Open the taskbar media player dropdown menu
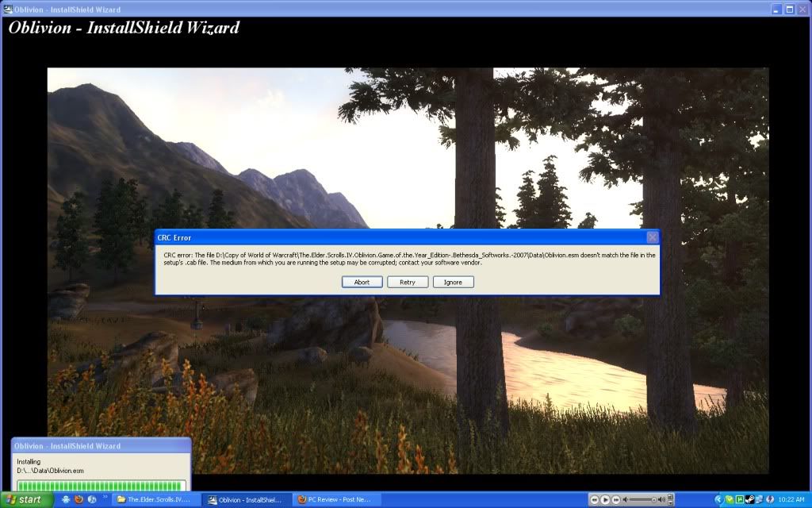This screenshot has width=812, height=508. pyautogui.click(x=670, y=503)
